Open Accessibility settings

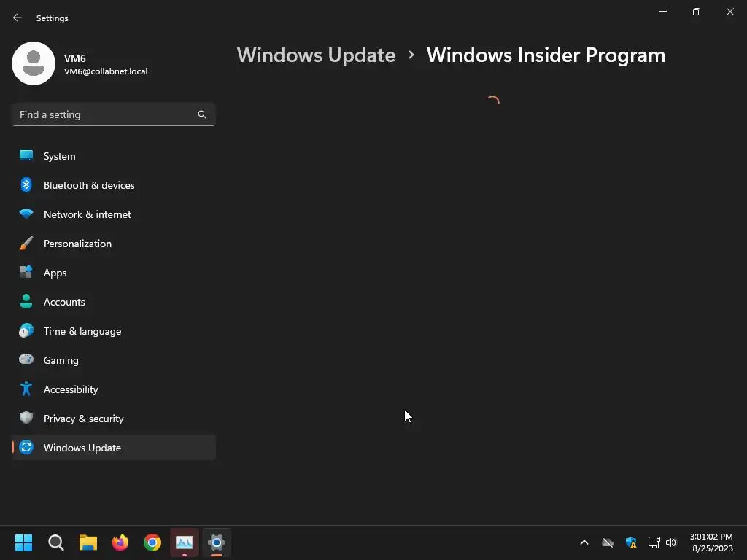(x=113, y=389)
